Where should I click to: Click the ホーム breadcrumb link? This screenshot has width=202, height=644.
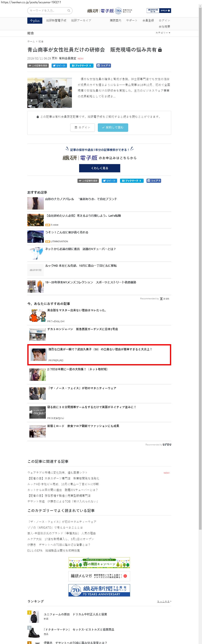pos(31,41)
